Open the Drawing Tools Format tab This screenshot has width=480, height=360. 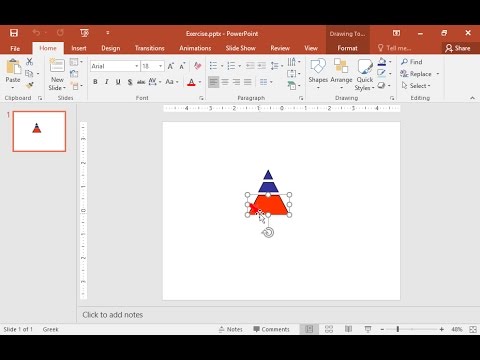click(x=347, y=48)
